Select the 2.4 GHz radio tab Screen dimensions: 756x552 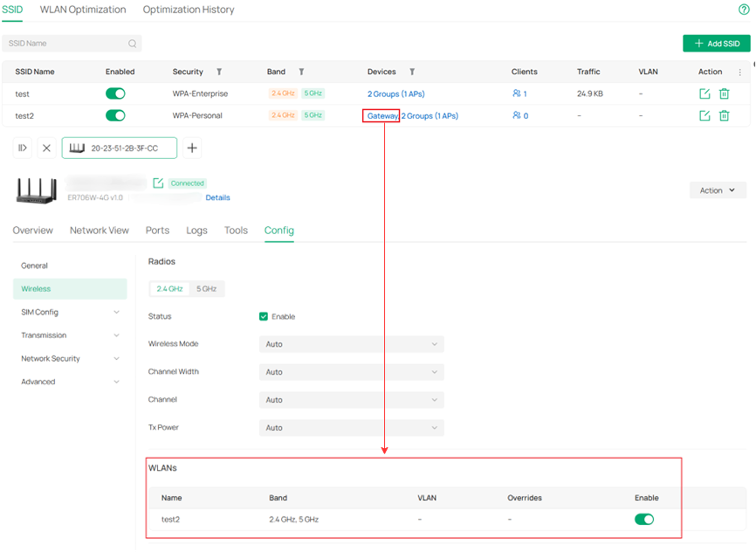point(170,289)
